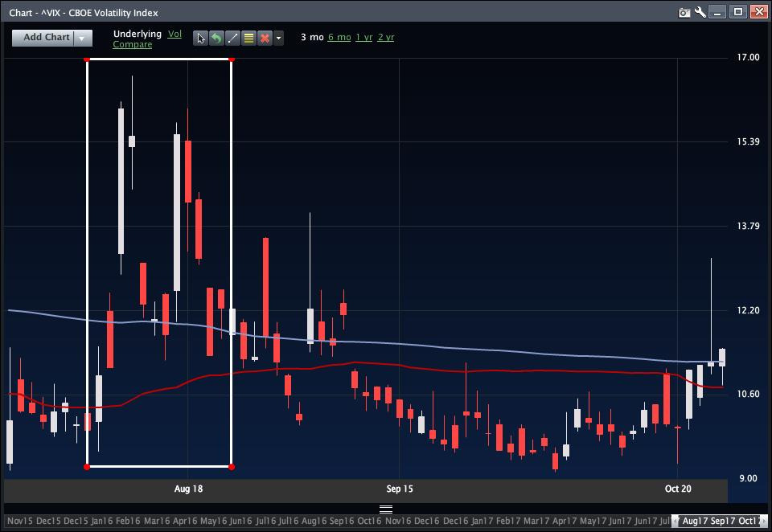Open the Compare link
This screenshot has height=532, width=772.
point(133,44)
